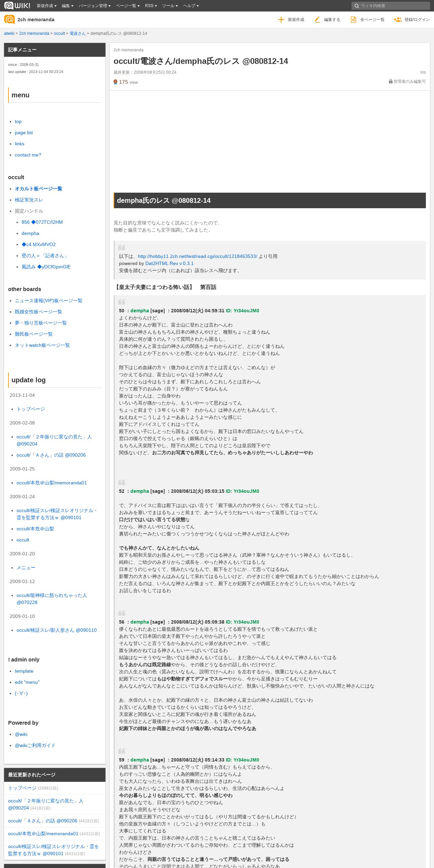Click the pencil icon for 編集する
Screen dimensions: 434x868
click(x=317, y=20)
